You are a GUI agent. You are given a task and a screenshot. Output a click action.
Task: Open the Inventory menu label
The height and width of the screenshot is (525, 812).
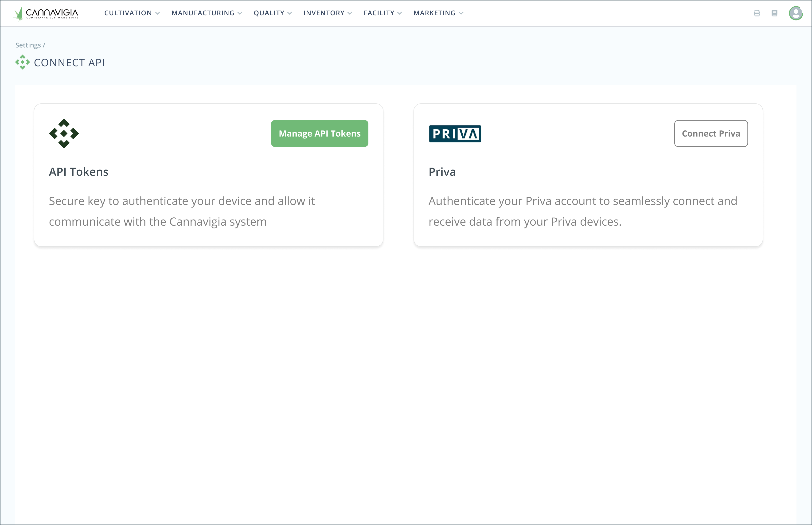[324, 13]
